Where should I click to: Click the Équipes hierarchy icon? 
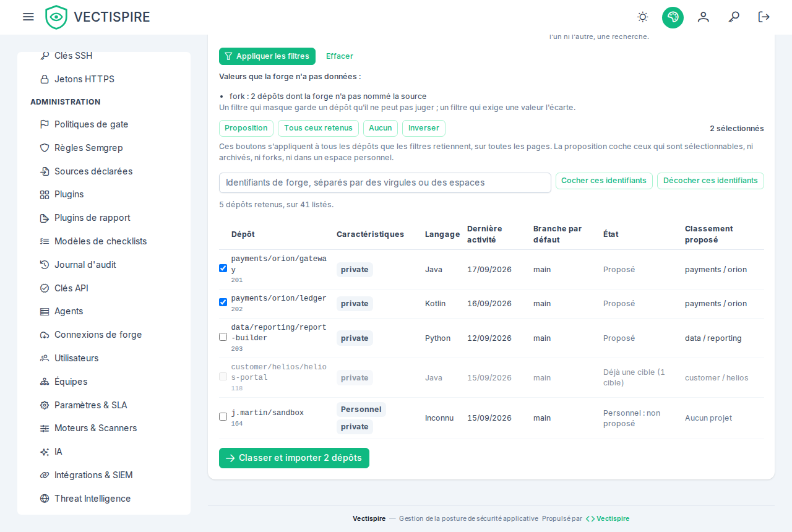(x=45, y=382)
